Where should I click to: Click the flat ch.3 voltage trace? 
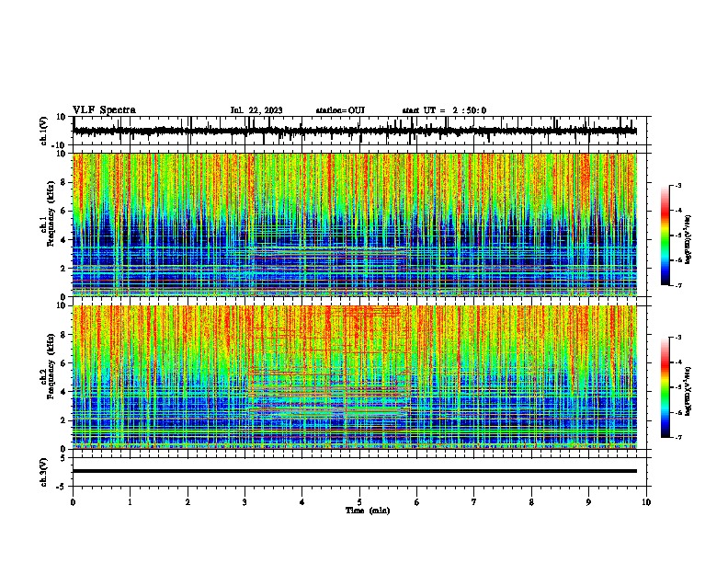click(x=355, y=471)
